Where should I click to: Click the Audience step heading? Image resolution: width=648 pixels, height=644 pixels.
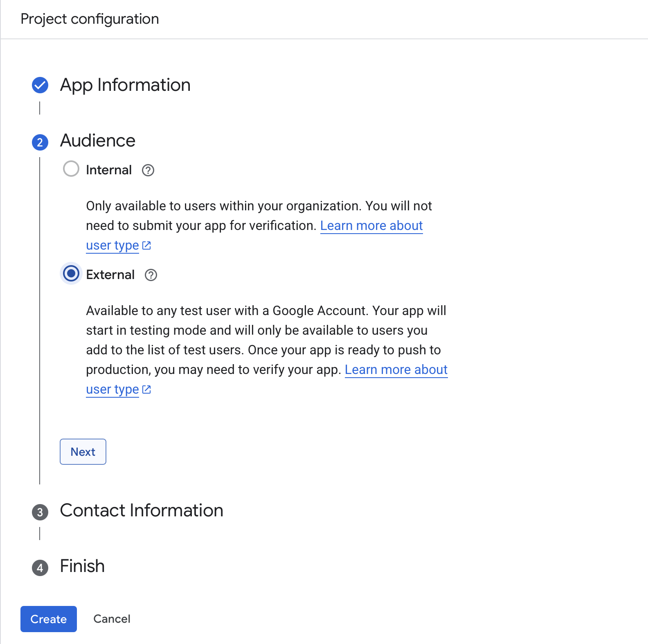click(x=98, y=141)
